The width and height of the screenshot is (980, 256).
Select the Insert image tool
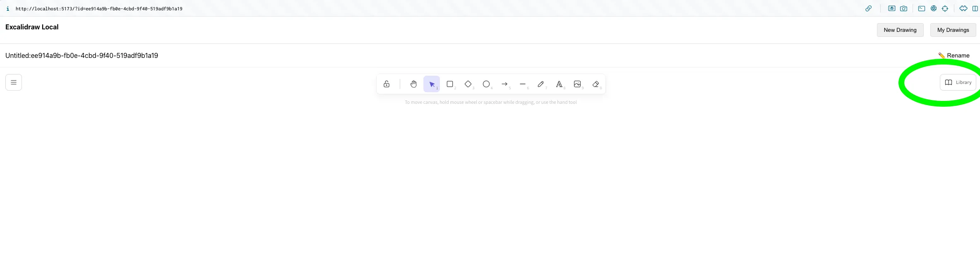pos(577,84)
